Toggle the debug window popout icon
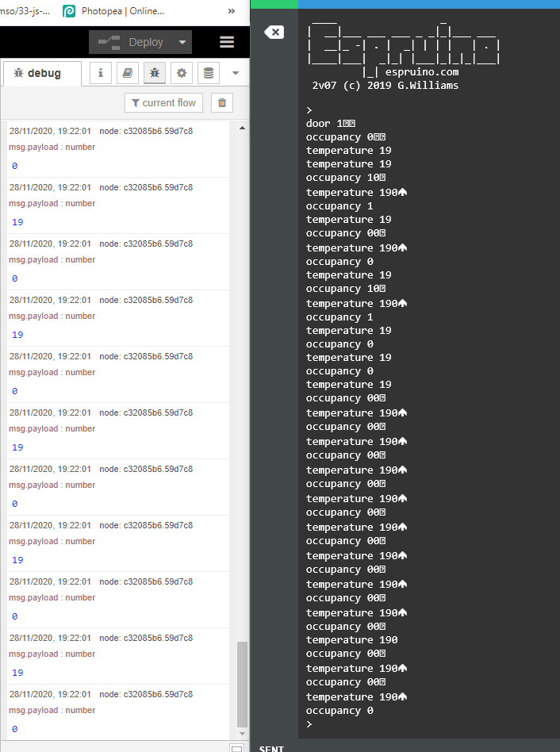The image size is (560, 752). (x=236, y=748)
